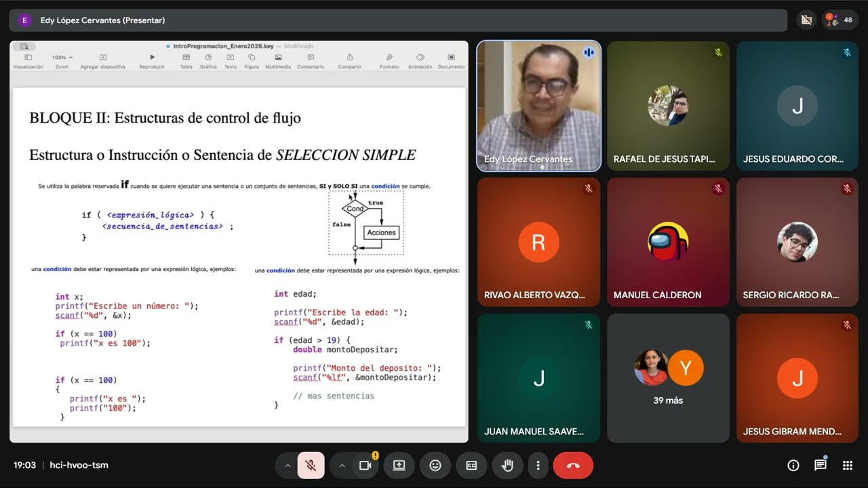Viewport: 868px width, 488px height.
Task: Open the Visualización menu in Keynote toolbar
Action: tap(28, 61)
